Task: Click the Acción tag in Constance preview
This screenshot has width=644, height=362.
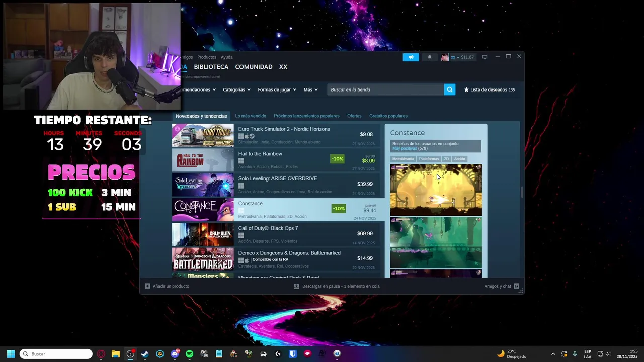Action: tap(460, 159)
